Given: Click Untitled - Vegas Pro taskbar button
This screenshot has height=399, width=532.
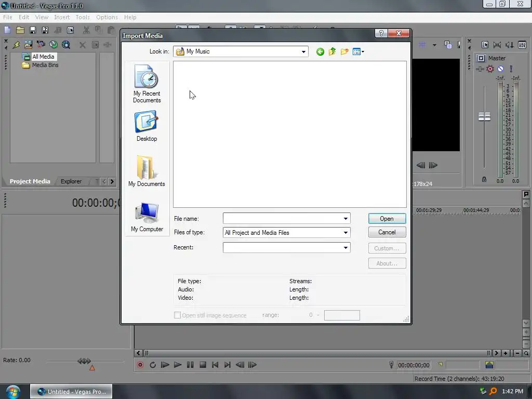Looking at the screenshot, I should [71, 392].
